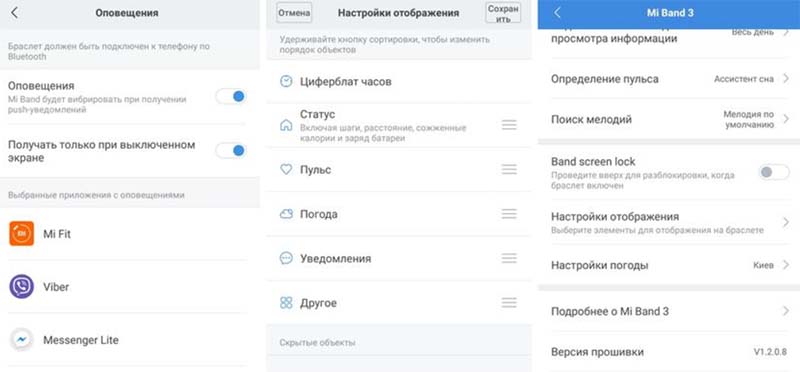Go back from the Оповещения screen
Screen dimensions: 800x372
pos(14,13)
